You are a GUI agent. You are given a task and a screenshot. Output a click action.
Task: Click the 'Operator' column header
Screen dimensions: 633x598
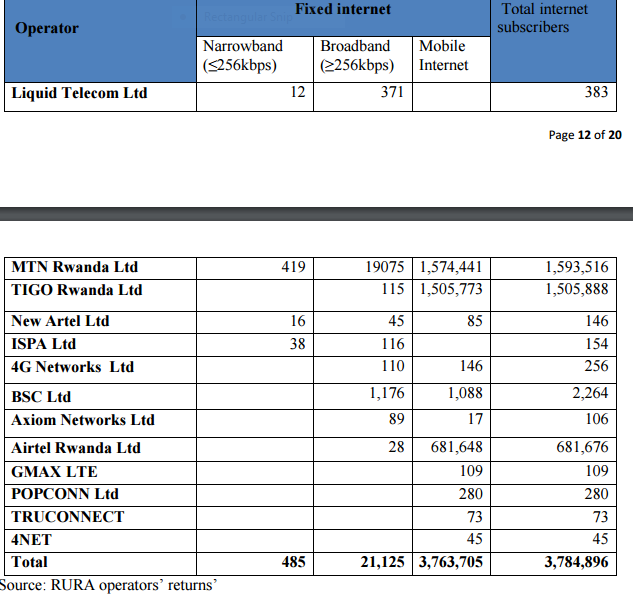coord(47,28)
